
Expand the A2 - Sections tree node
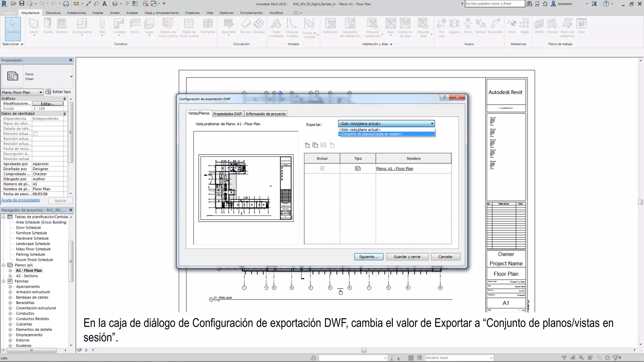coord(10,276)
